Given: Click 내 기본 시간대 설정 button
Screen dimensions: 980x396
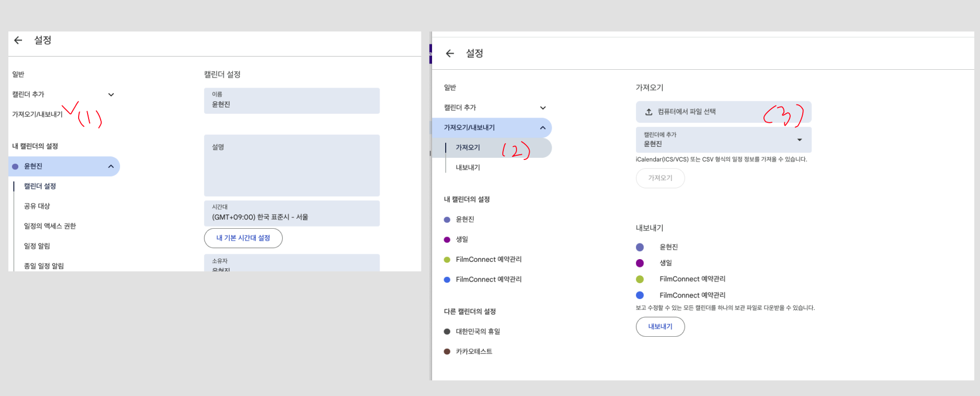Looking at the screenshot, I should coord(243,238).
